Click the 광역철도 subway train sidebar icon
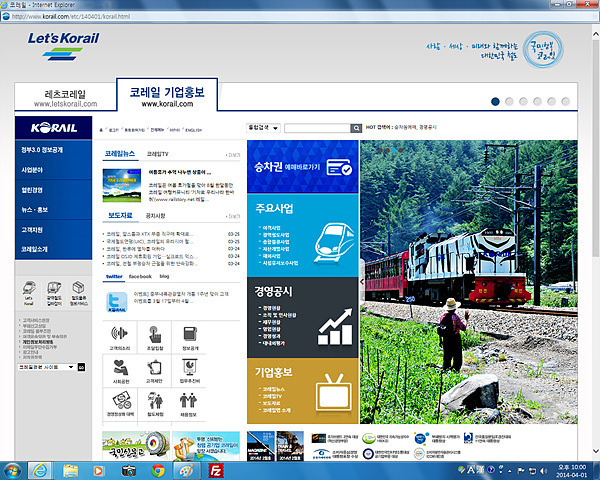The width and height of the screenshot is (600, 480). (x=54, y=288)
